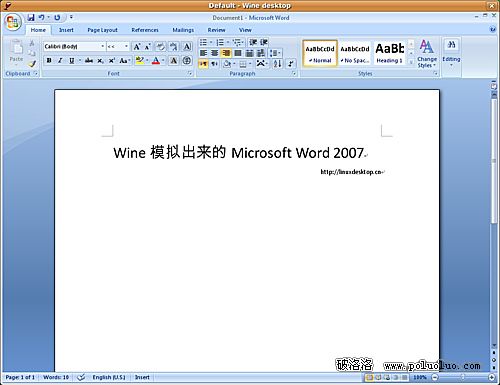
Task: Click the Enclose Characters icon
Action: coord(187,61)
